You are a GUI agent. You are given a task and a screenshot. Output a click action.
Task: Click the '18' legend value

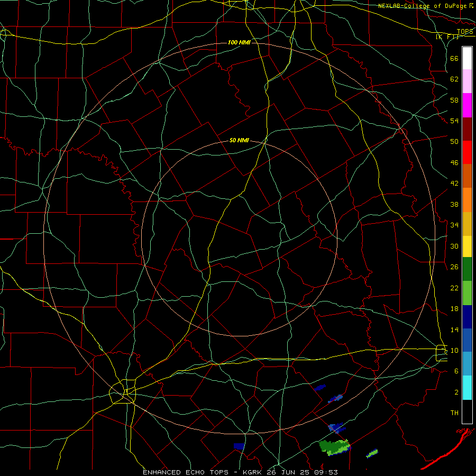point(454,309)
